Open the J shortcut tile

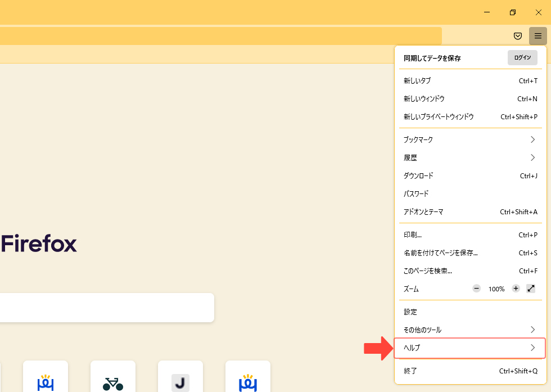pos(180,376)
